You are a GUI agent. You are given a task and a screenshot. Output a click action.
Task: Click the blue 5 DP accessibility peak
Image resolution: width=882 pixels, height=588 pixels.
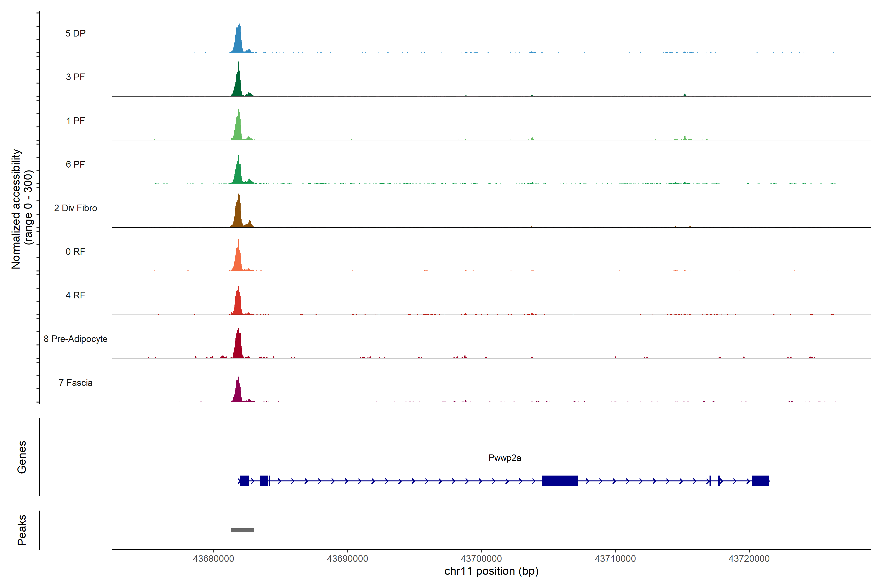point(238,42)
